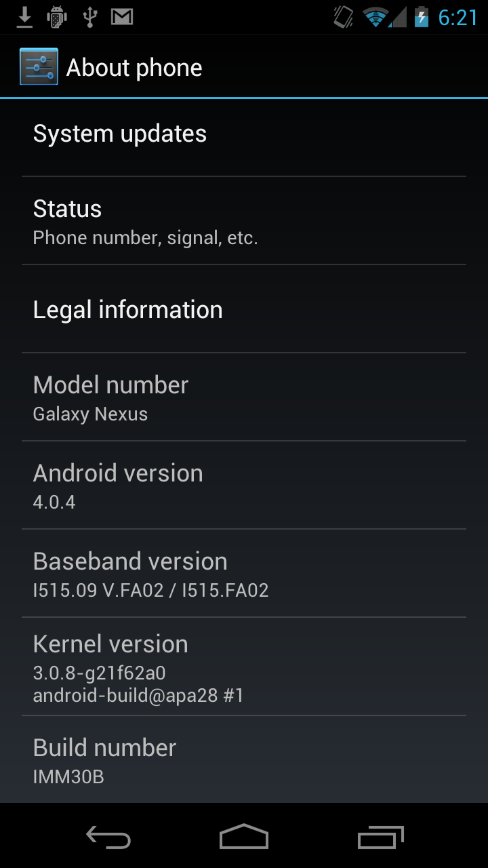Image resolution: width=488 pixels, height=868 pixels.
Task: Tap the Home navigation button
Action: tap(244, 837)
